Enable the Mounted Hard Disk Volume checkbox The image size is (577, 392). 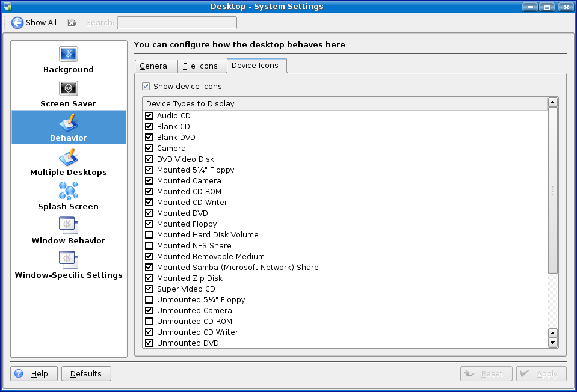pyautogui.click(x=149, y=235)
